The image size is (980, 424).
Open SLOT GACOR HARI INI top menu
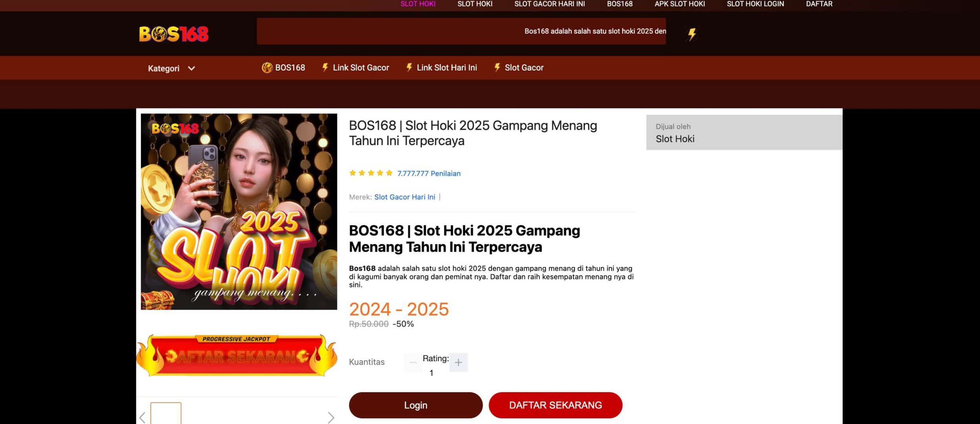point(550,4)
